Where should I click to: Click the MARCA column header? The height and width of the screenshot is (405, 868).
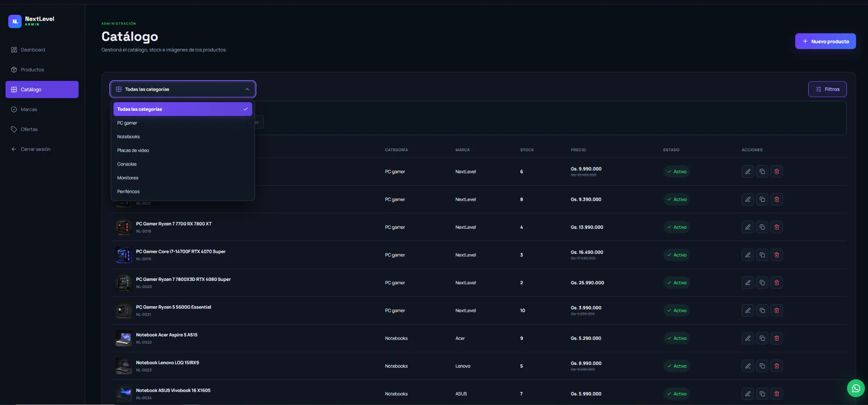(x=462, y=150)
